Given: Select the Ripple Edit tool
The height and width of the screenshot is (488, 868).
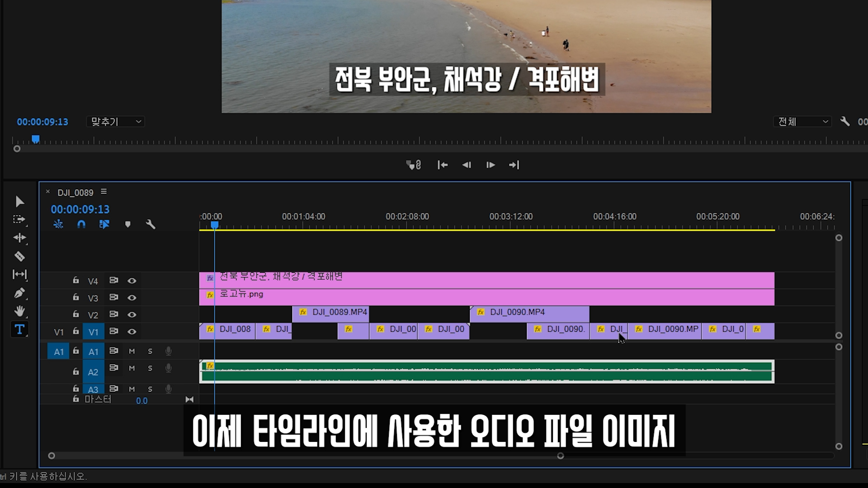Looking at the screenshot, I should point(19,238).
